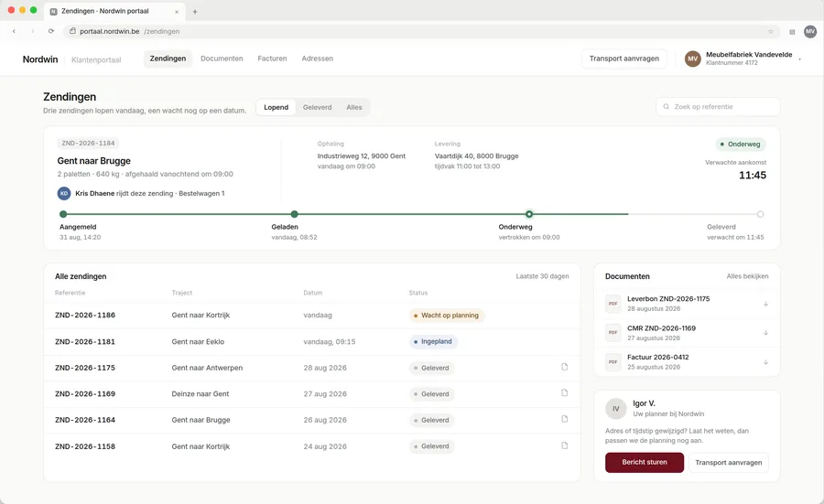The width and height of the screenshot is (824, 504).
Task: Switch filter to Geleverd
Action: point(317,107)
